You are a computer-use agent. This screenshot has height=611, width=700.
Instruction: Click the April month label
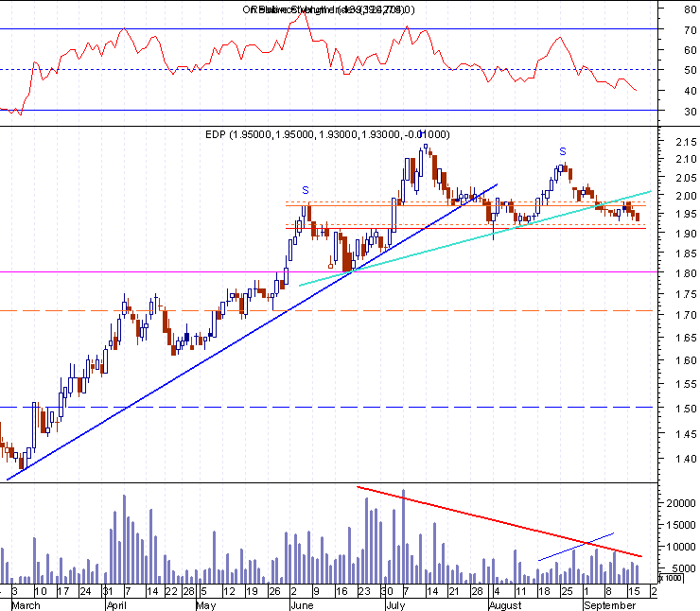[116, 605]
